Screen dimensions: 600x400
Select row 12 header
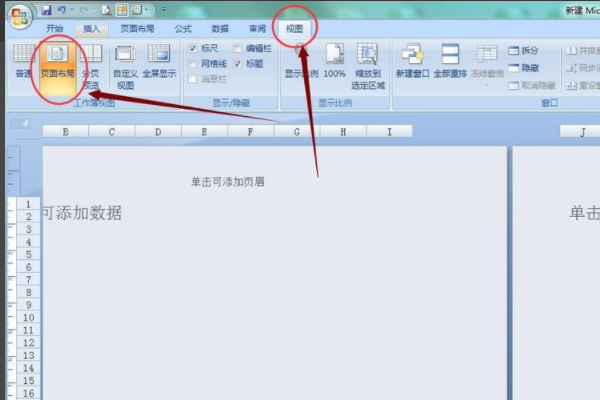pyautogui.click(x=28, y=343)
